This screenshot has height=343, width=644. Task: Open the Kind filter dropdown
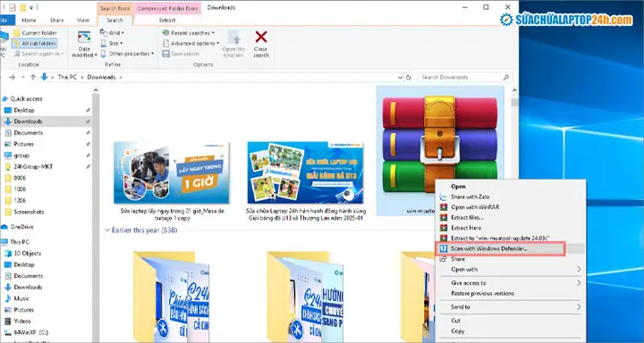click(x=112, y=32)
